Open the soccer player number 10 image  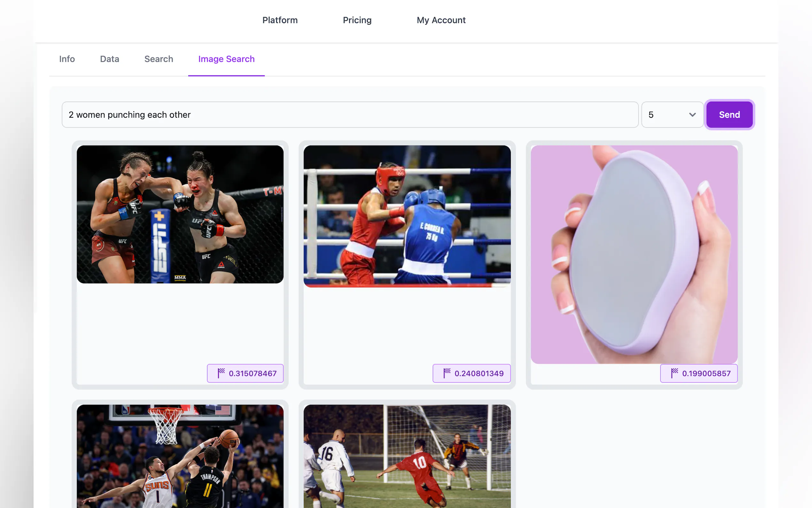tap(407, 456)
